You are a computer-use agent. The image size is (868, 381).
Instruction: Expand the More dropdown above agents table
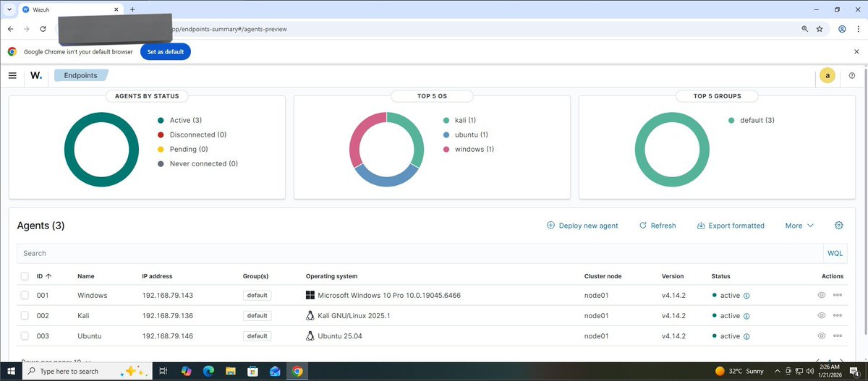pos(799,226)
